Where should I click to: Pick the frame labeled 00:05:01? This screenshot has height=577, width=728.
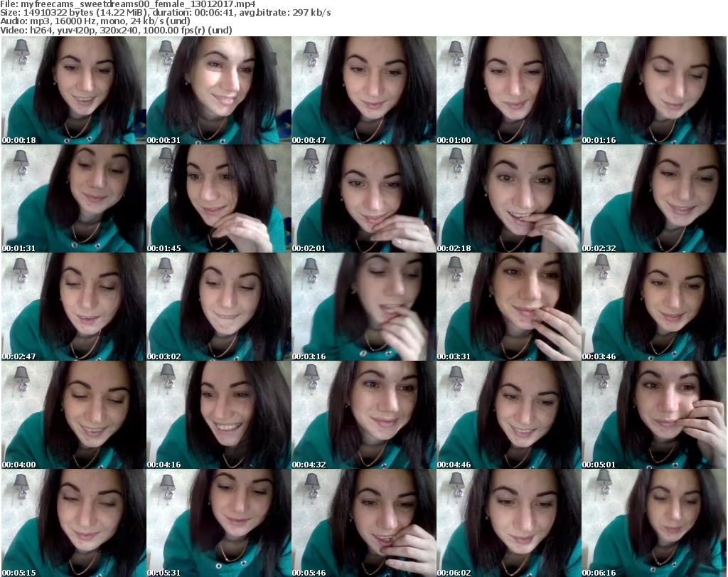(654, 415)
